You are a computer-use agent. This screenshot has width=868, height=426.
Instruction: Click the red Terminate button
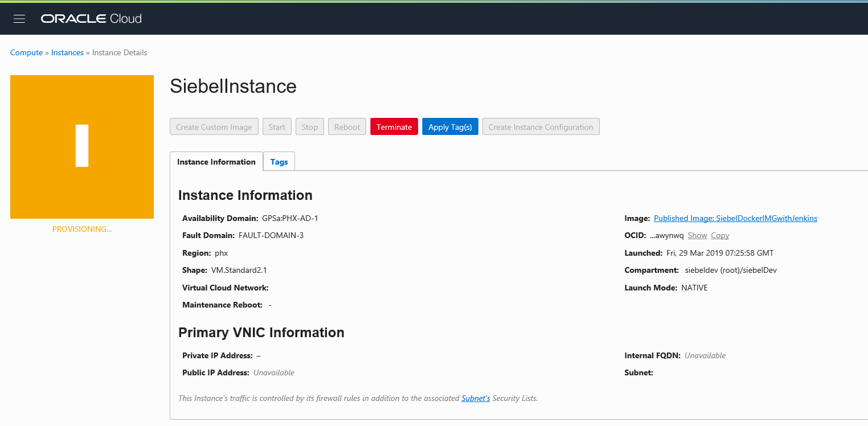tap(394, 126)
